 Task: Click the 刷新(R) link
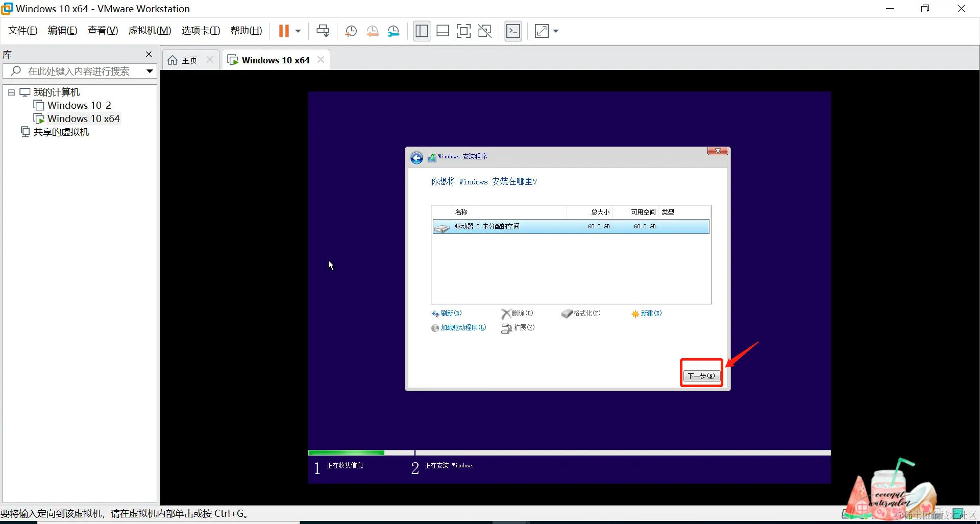click(447, 314)
